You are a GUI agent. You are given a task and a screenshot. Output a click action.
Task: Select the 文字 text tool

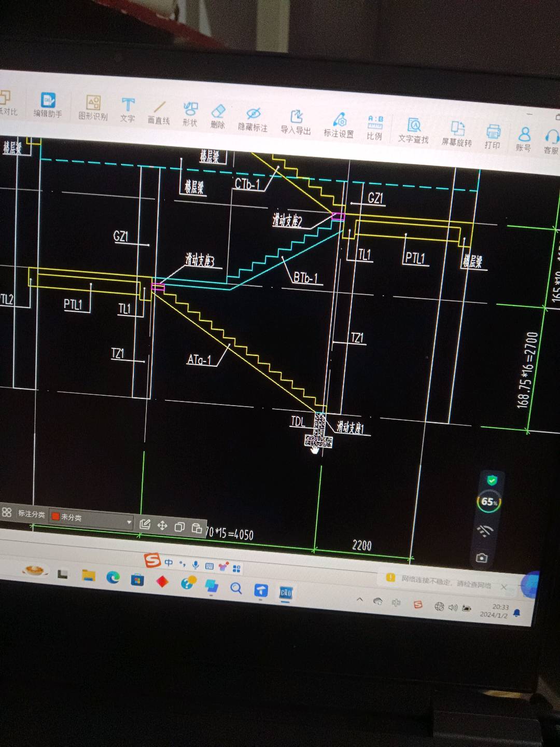[x=128, y=109]
